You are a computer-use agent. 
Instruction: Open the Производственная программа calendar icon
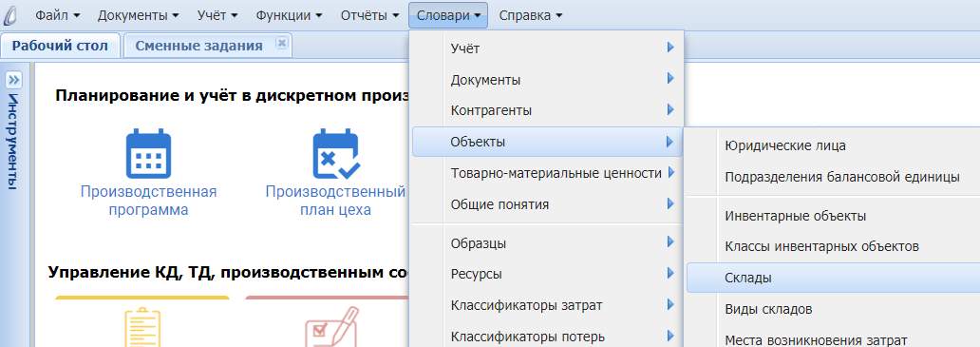coord(148,153)
